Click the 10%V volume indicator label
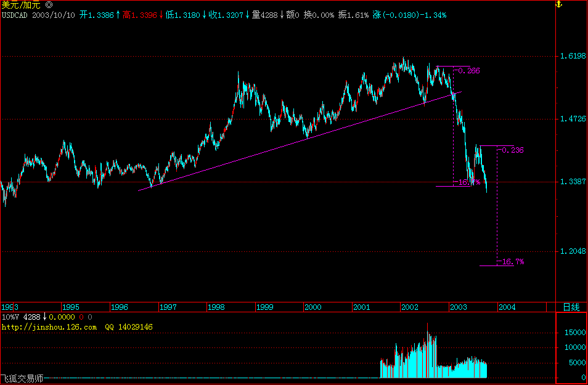 10,318
